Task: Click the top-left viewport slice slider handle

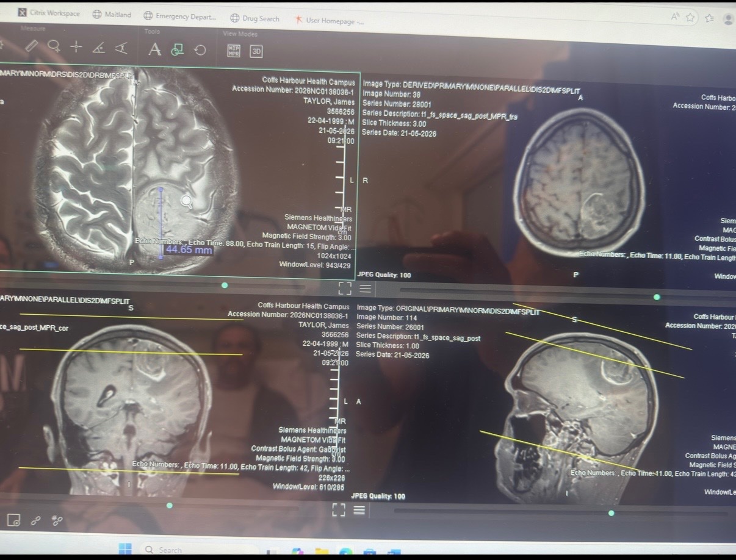Action: click(x=225, y=285)
